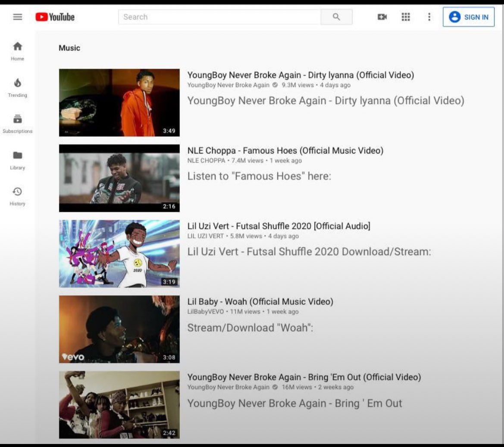Click description 'Listen to "Famous Hoes" here:'
The height and width of the screenshot is (447, 504).
pos(259,176)
